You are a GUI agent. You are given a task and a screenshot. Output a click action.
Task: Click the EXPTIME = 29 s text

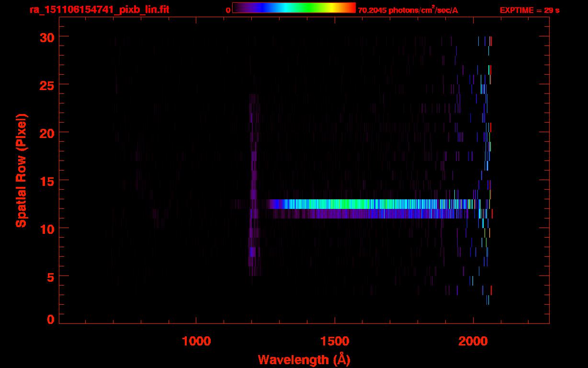tap(530, 10)
